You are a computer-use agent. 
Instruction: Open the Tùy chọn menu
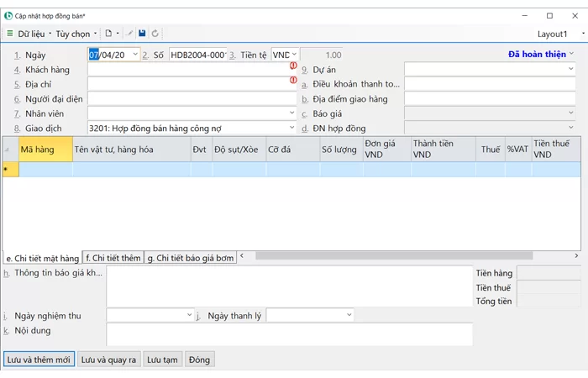pos(76,34)
